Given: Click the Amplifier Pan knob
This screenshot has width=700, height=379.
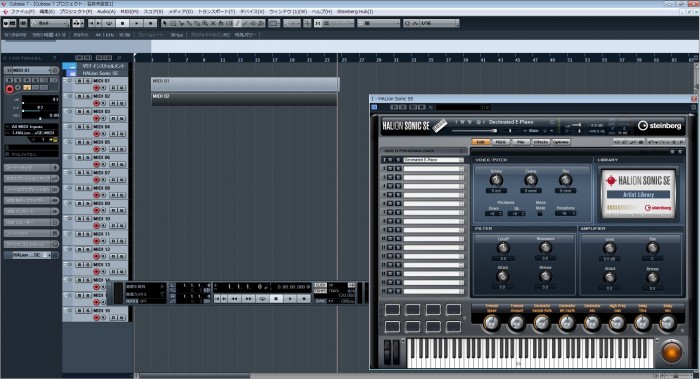Looking at the screenshot, I should pos(653,248).
